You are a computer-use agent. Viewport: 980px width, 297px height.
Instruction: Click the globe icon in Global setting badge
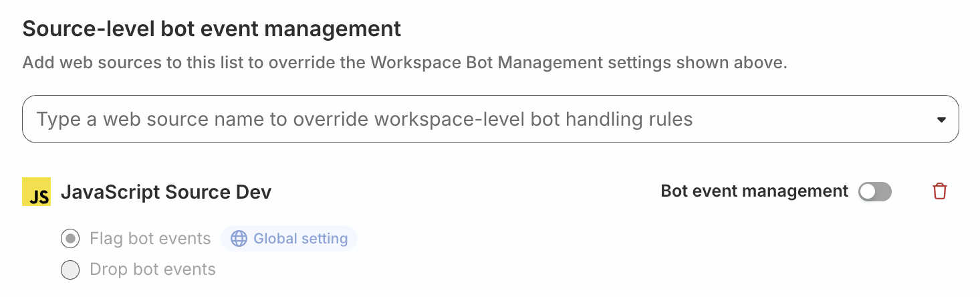click(239, 239)
